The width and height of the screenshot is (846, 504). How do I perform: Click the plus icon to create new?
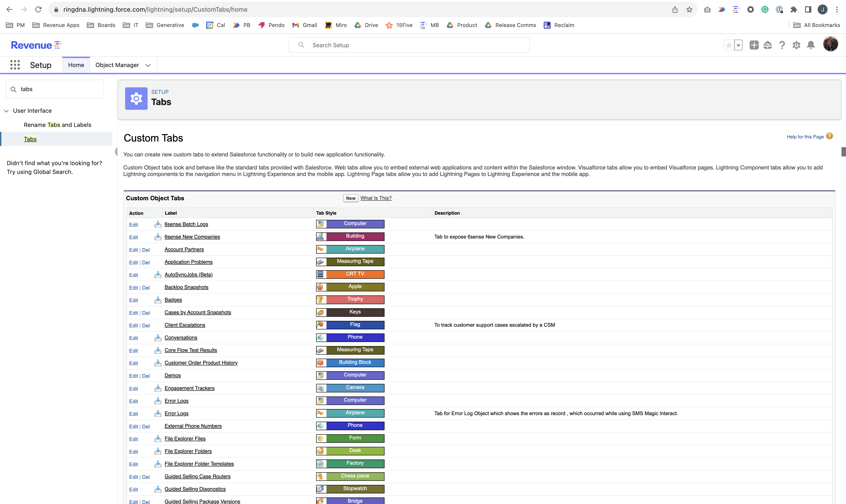coord(754,45)
